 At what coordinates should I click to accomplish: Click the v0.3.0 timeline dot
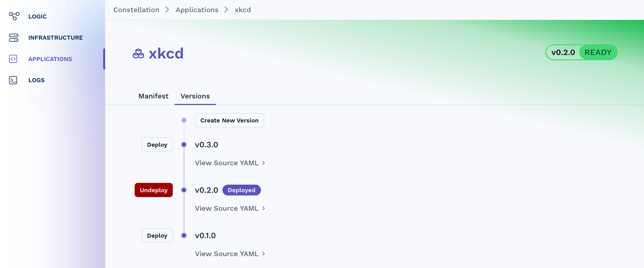pyautogui.click(x=184, y=145)
